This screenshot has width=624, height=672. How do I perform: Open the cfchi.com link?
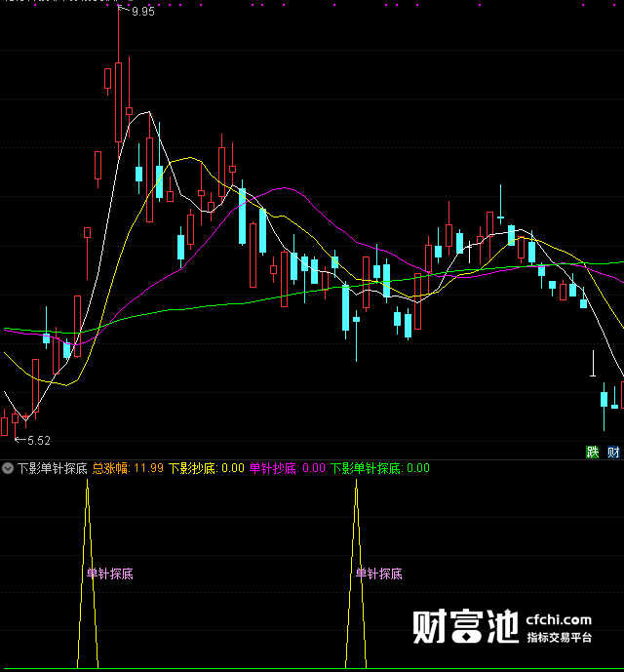click(x=559, y=619)
